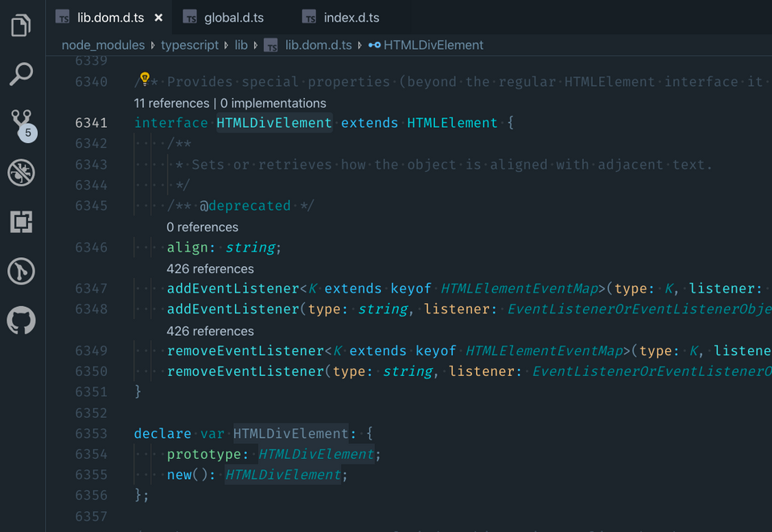Click line number 6353 in gutter

click(91, 434)
